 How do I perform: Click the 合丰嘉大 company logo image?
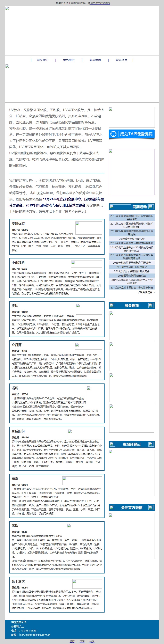tap(87, 584)
